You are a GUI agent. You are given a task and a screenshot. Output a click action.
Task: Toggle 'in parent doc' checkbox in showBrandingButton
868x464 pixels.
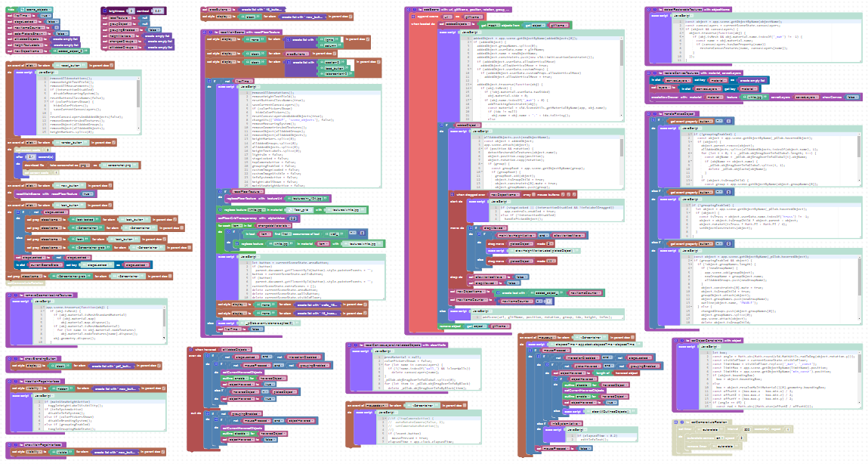click(x=159, y=366)
